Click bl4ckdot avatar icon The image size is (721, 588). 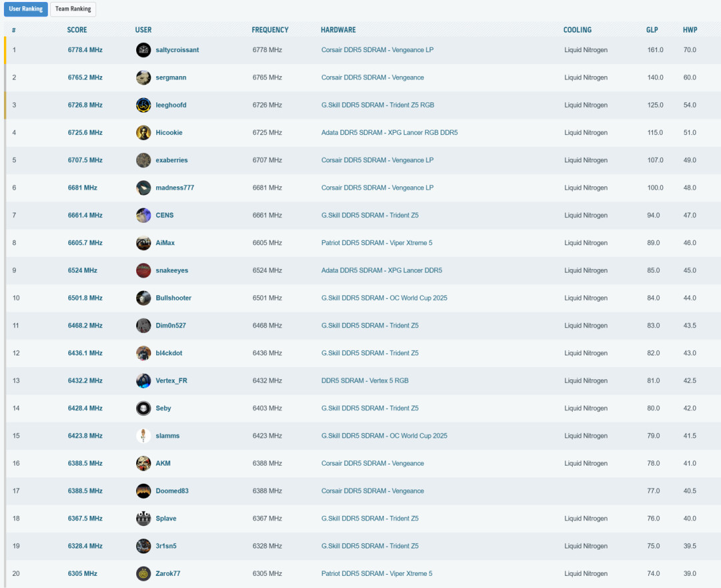pos(144,354)
